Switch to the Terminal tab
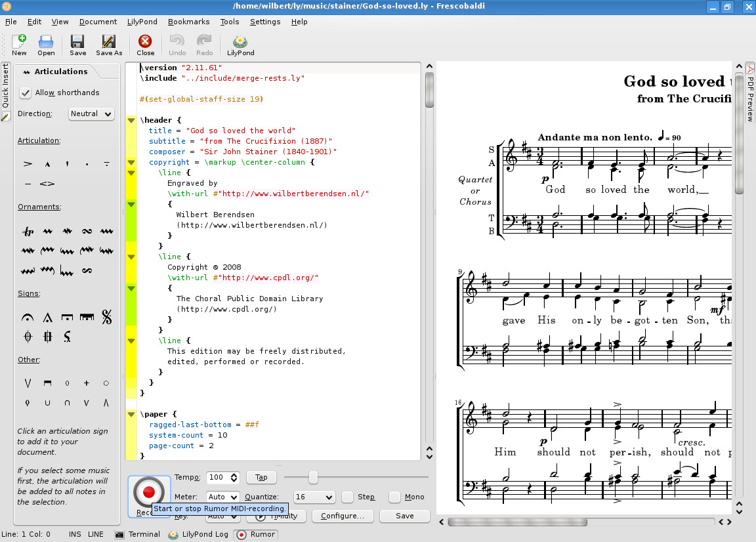 (138, 534)
